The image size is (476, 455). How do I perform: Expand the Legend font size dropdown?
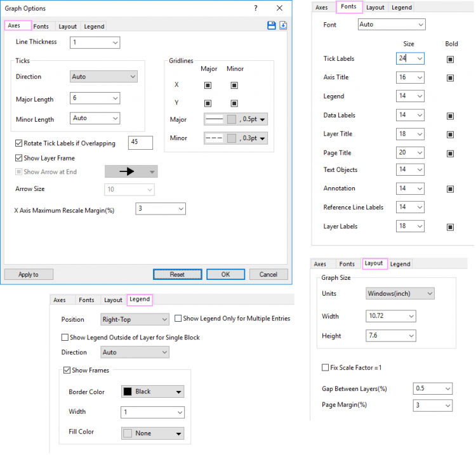(x=410, y=96)
